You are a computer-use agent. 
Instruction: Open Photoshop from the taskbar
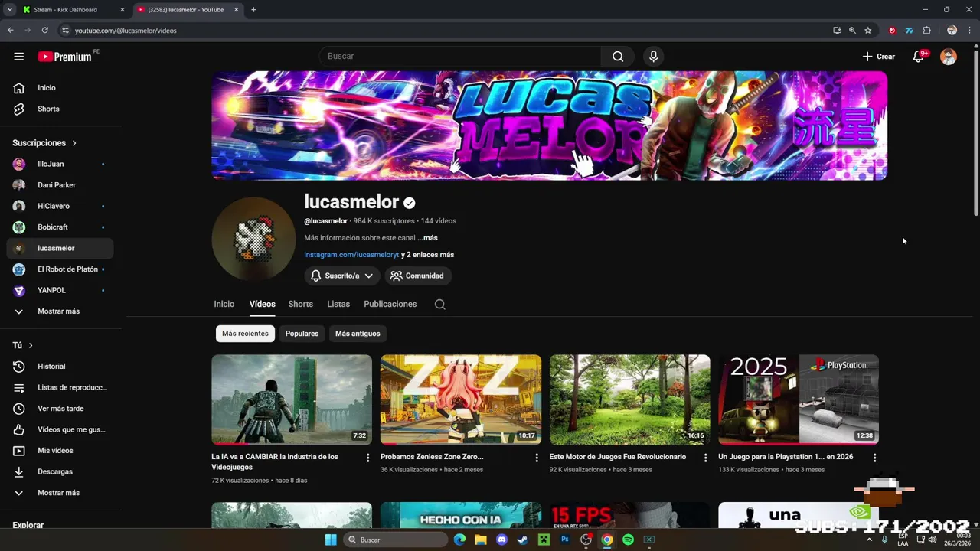(x=565, y=540)
